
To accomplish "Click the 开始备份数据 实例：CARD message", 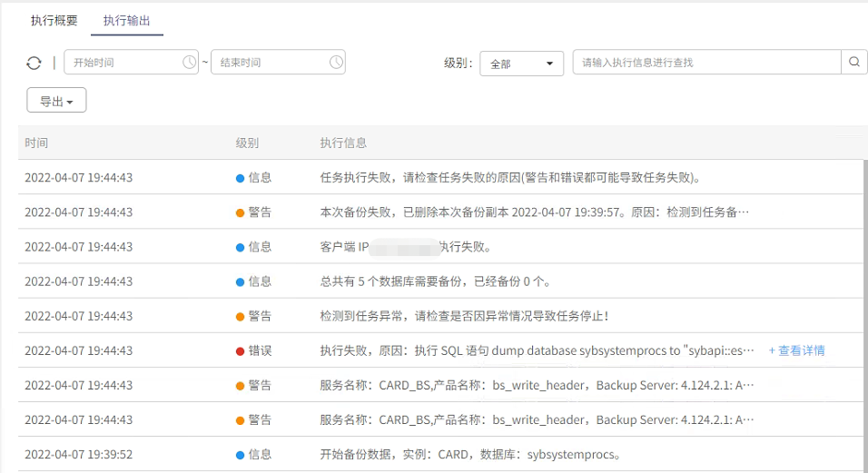I will tap(470, 454).
